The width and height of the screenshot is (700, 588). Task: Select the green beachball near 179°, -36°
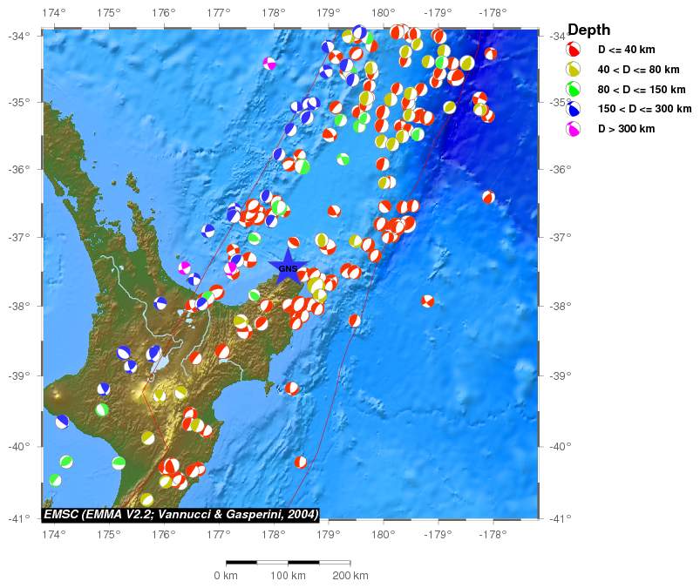[343, 159]
